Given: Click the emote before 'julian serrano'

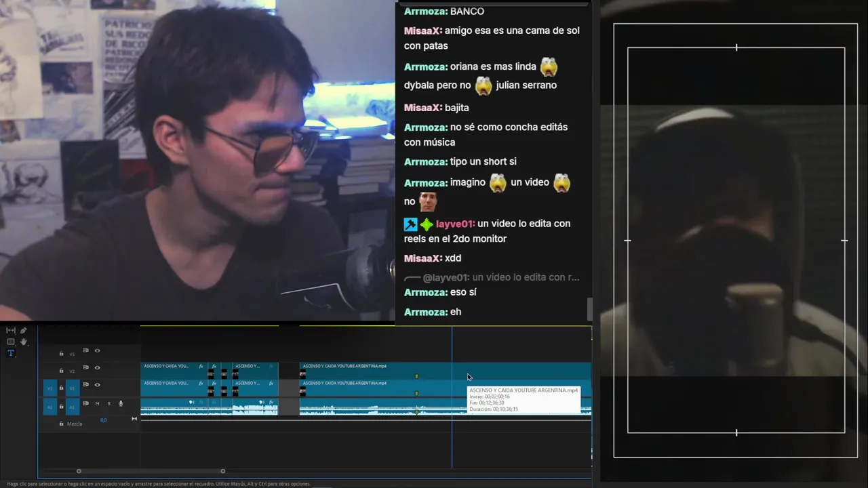Looking at the screenshot, I should (x=484, y=85).
